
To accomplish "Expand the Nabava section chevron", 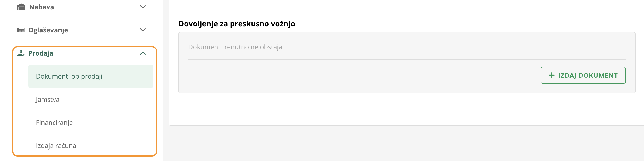I will (x=143, y=7).
